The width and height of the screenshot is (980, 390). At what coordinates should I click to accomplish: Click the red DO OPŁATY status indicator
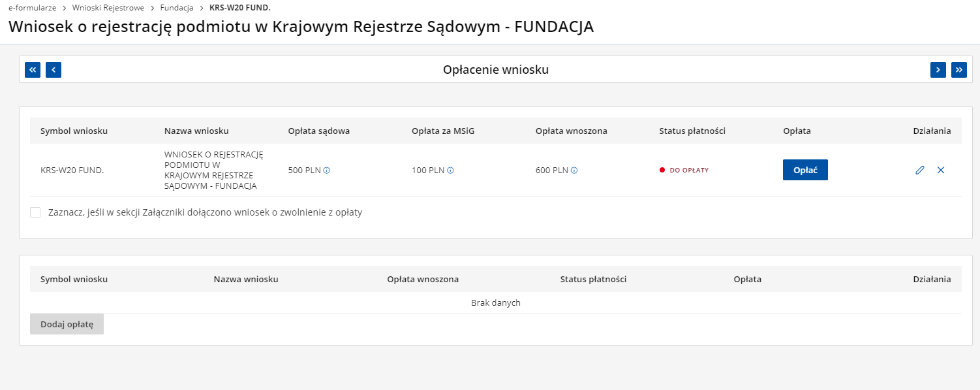[x=684, y=170]
